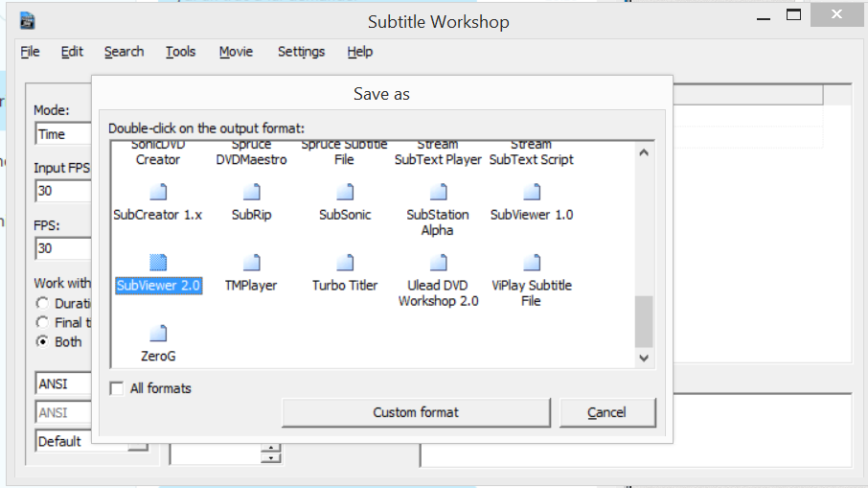
Task: Select the Duration radio button
Action: [x=42, y=304]
